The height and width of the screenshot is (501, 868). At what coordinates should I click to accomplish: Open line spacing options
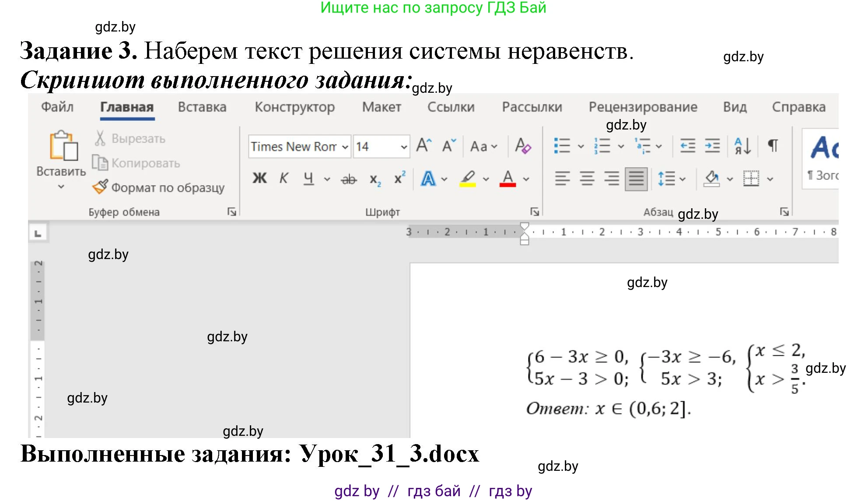coord(672,179)
